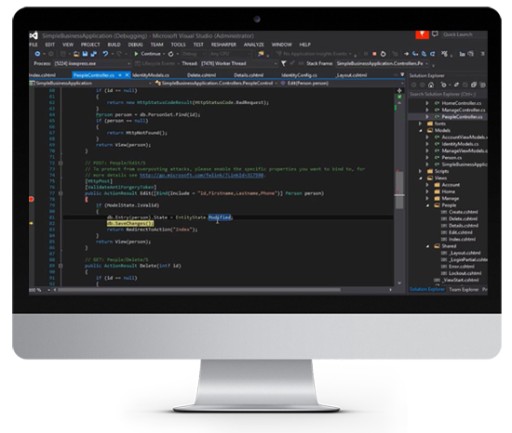Click editor split view icon above scrollbar
Screen dimensions: 512x433
click(399, 91)
